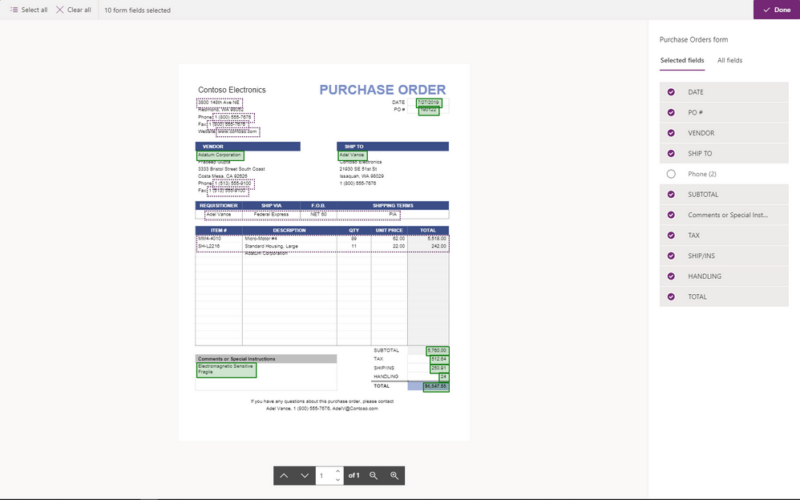Zoom out of the document

point(373,476)
